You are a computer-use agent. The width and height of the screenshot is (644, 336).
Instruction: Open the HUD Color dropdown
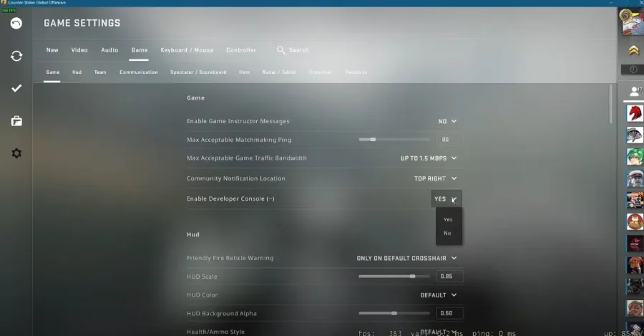click(x=439, y=295)
